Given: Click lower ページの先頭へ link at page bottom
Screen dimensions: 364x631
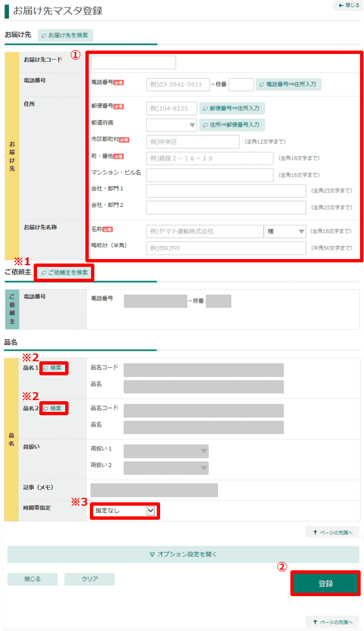Looking at the screenshot, I should click(332, 622).
